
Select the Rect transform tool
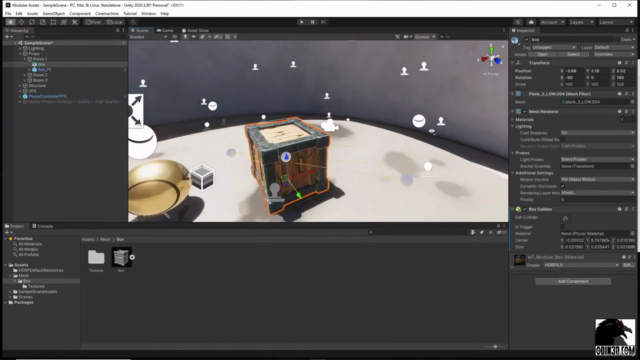pos(53,22)
